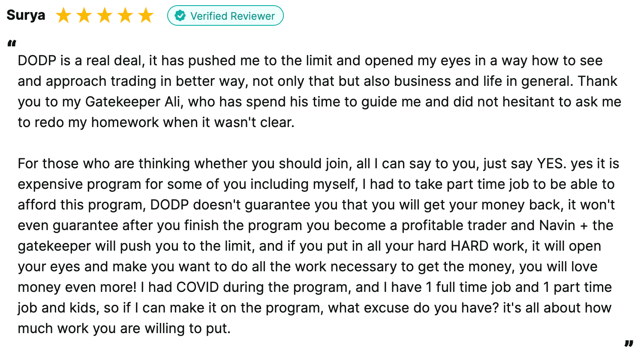
Task: Click the Verified Reviewer label text
Action: coord(232,16)
